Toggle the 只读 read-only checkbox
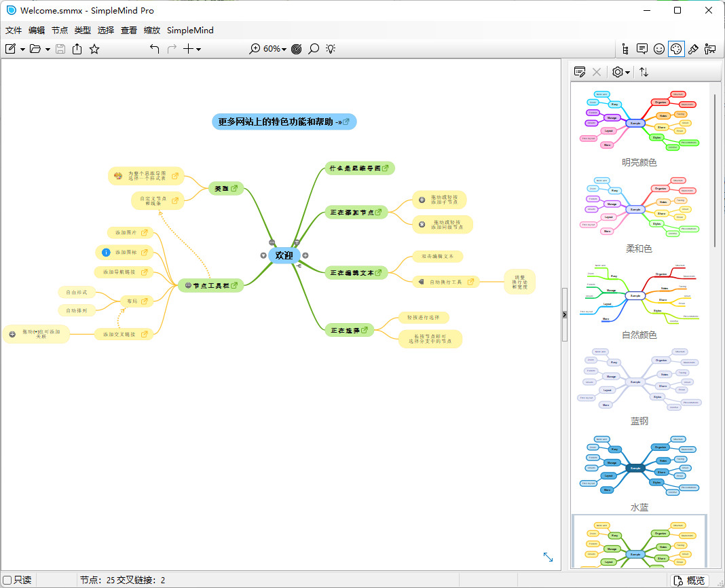 coord(7,580)
